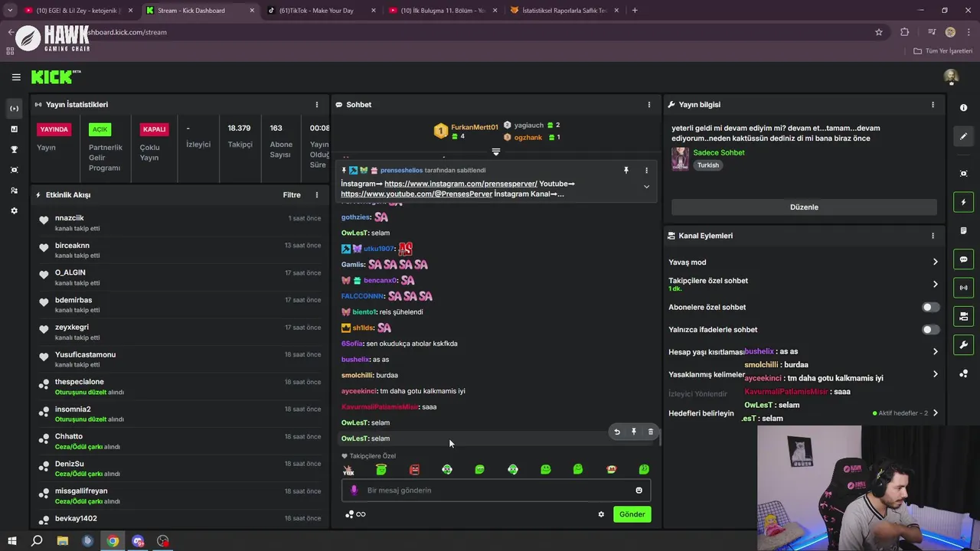Click the capture icon in right toolbar
This screenshot has width=980, height=551.
(x=963, y=174)
